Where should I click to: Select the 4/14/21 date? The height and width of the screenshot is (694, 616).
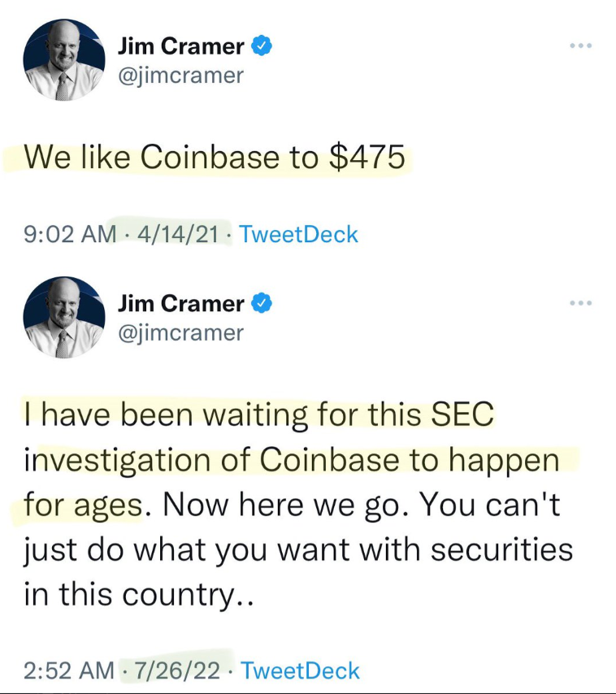[x=178, y=234]
